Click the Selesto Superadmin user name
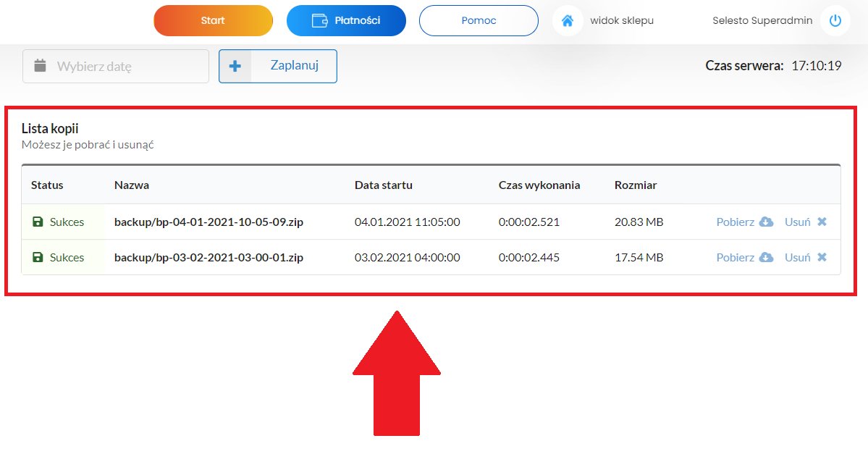The height and width of the screenshot is (462, 868). pos(762,20)
